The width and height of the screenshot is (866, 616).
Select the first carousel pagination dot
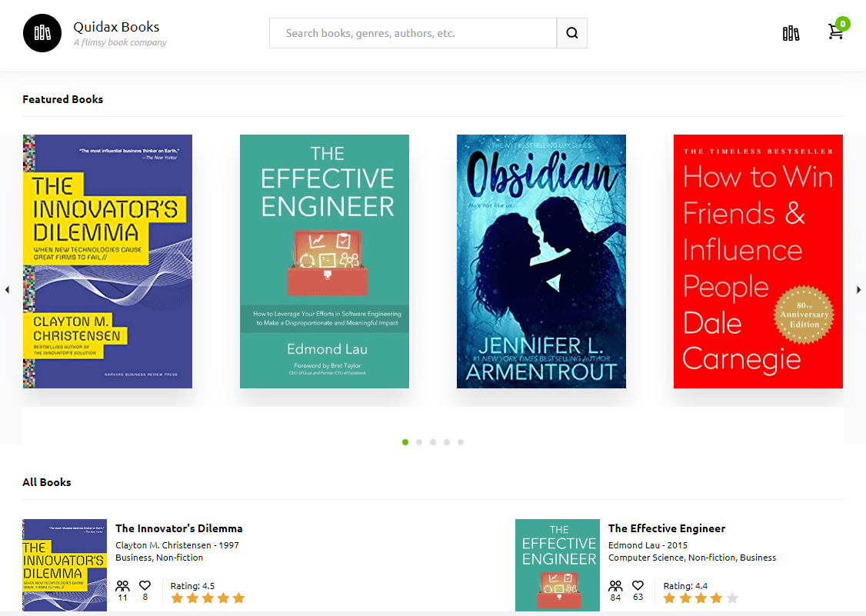tap(405, 442)
